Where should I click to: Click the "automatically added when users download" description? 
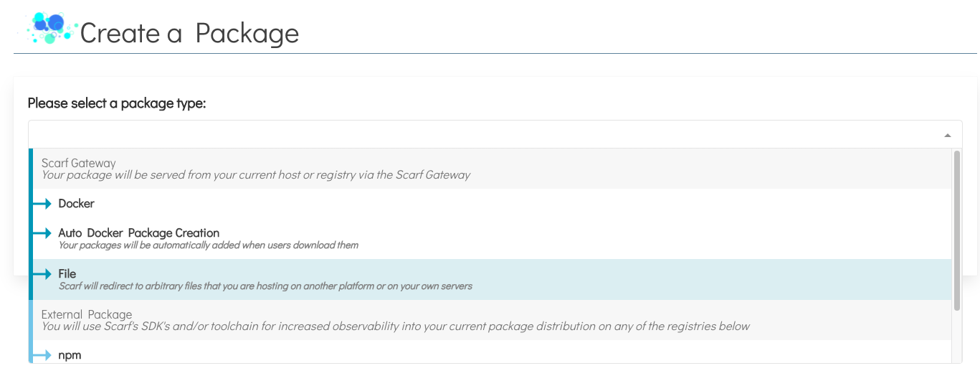coord(209,245)
